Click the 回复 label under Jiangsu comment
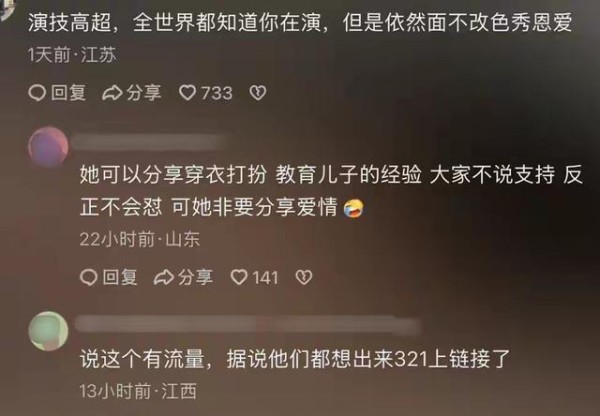 click(x=68, y=93)
